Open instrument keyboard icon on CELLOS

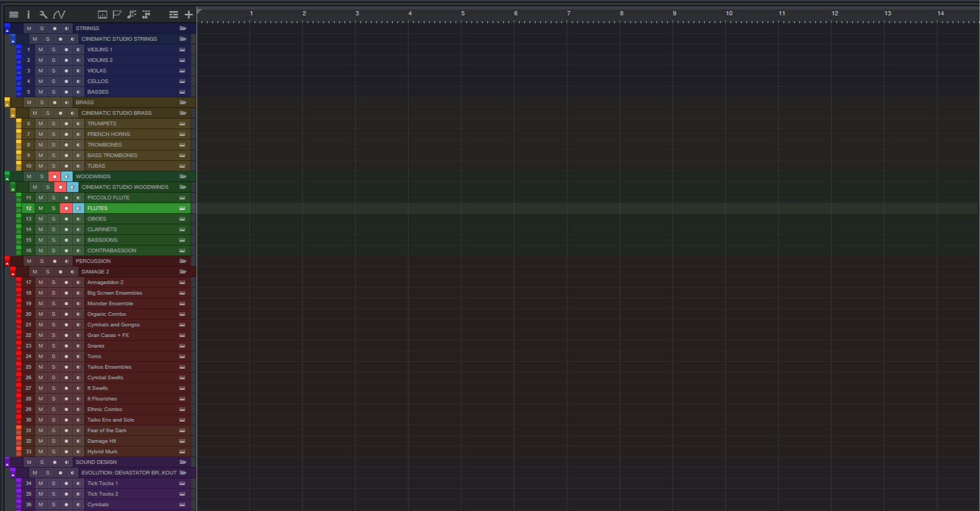pos(182,81)
